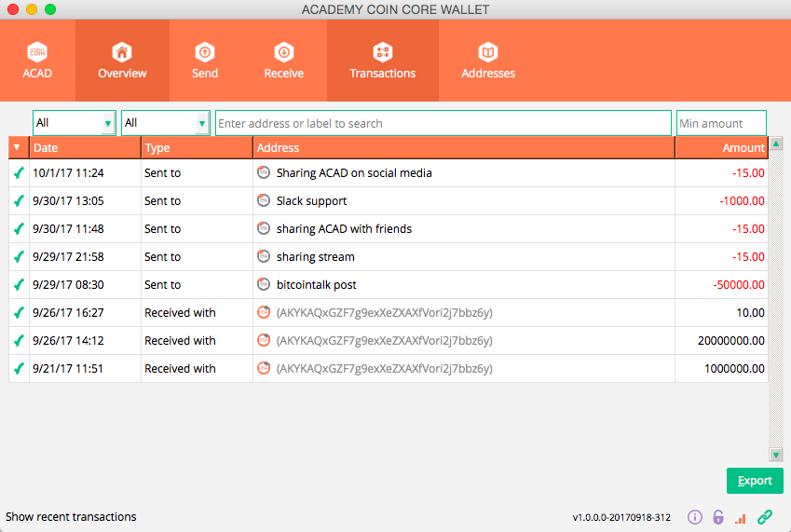The height and width of the screenshot is (532, 791).
Task: Toggle sort arrow in status column header
Action: (x=17, y=147)
